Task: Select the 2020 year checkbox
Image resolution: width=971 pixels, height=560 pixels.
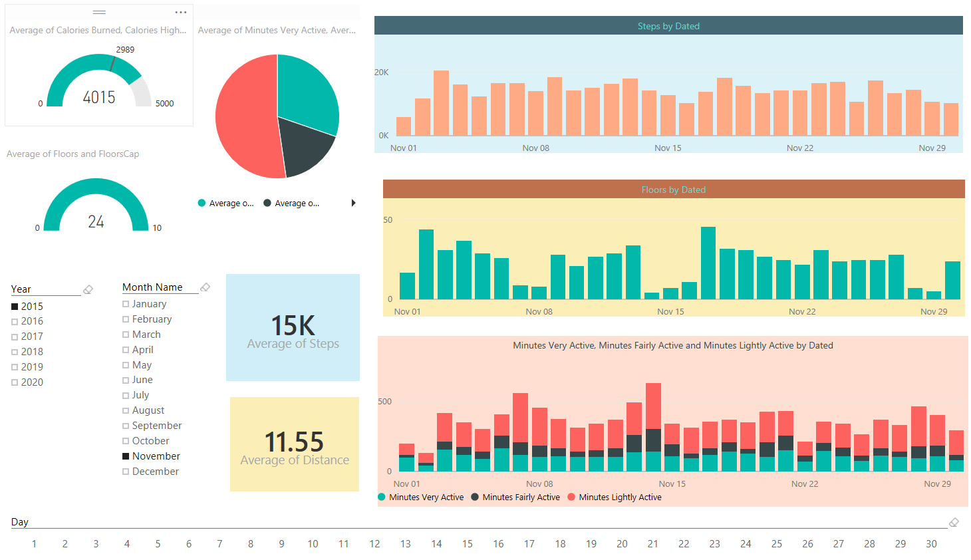Action: [15, 382]
